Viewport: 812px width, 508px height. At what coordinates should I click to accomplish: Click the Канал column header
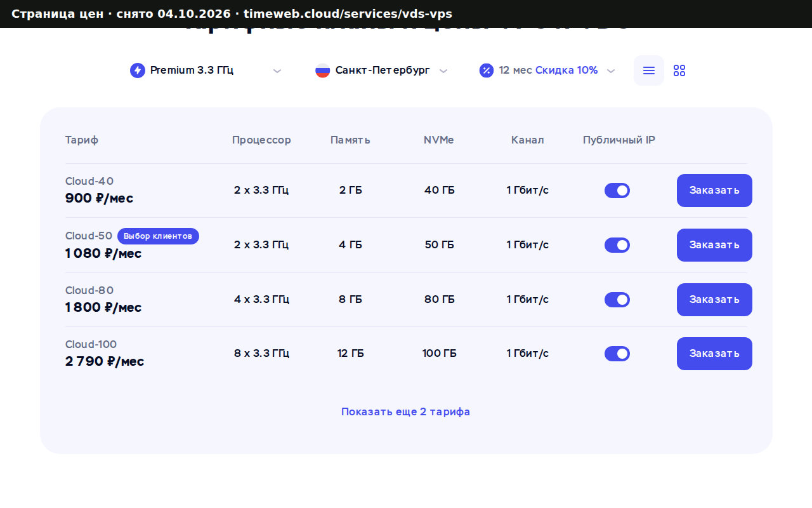(528, 140)
